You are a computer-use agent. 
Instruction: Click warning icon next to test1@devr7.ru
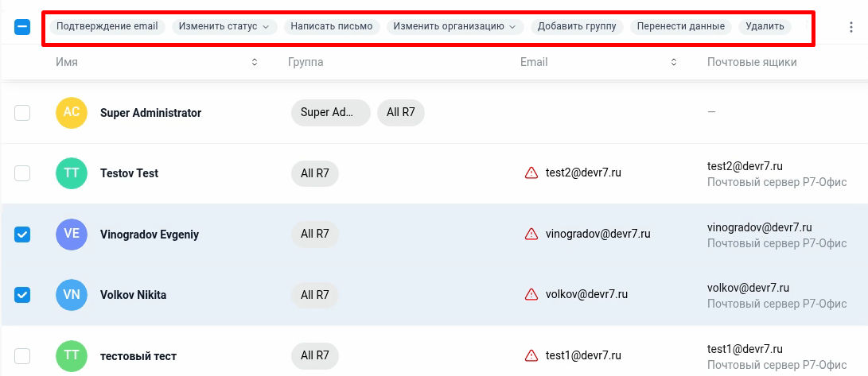coord(531,355)
